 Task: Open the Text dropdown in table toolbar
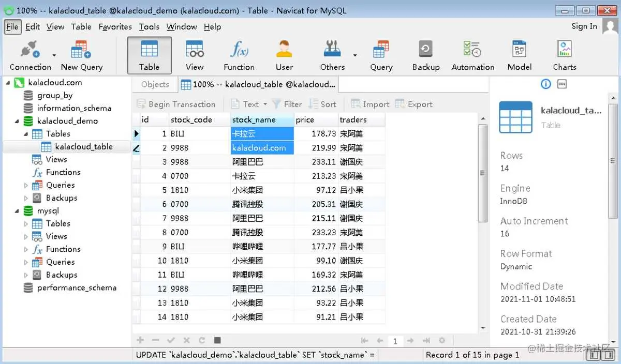tap(250, 104)
